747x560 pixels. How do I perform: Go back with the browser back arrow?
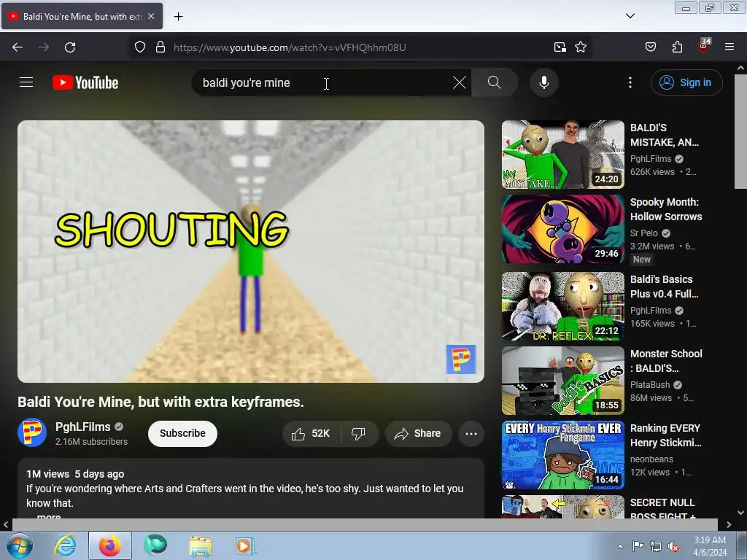pyautogui.click(x=18, y=47)
